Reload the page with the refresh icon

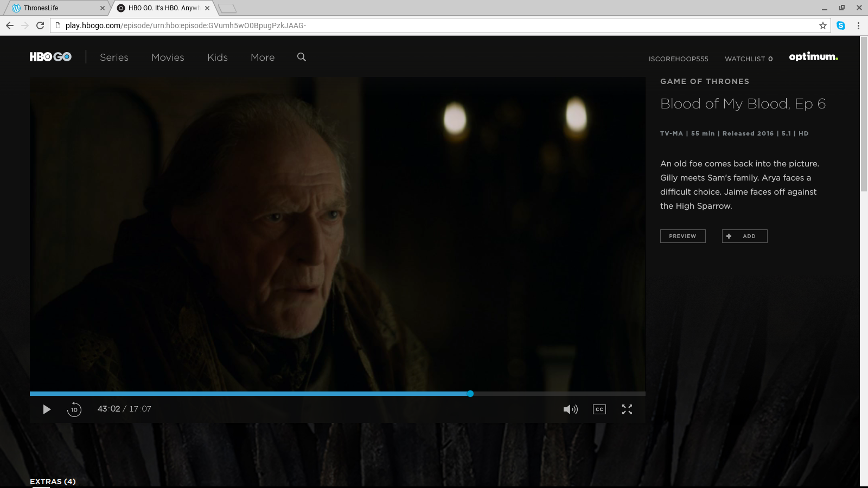tap(40, 25)
